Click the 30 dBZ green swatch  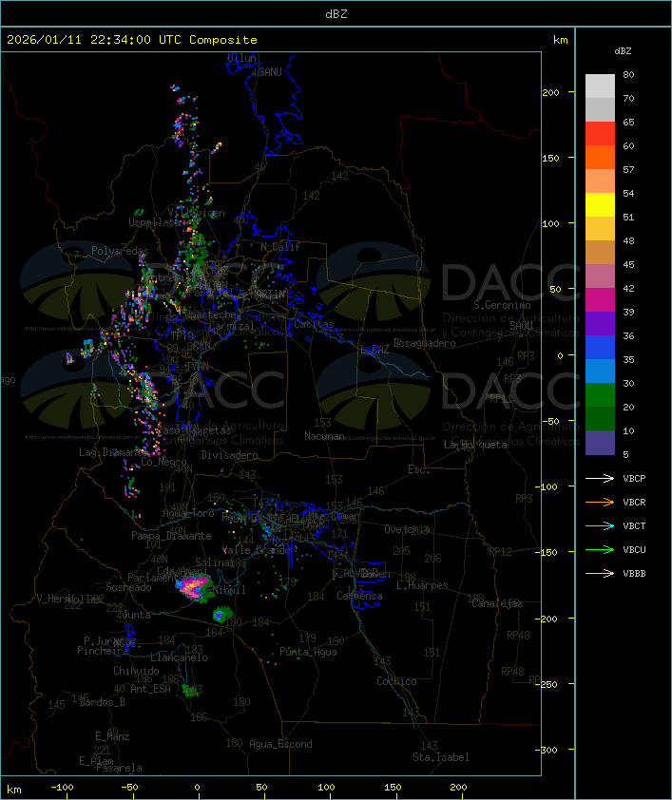click(x=600, y=394)
